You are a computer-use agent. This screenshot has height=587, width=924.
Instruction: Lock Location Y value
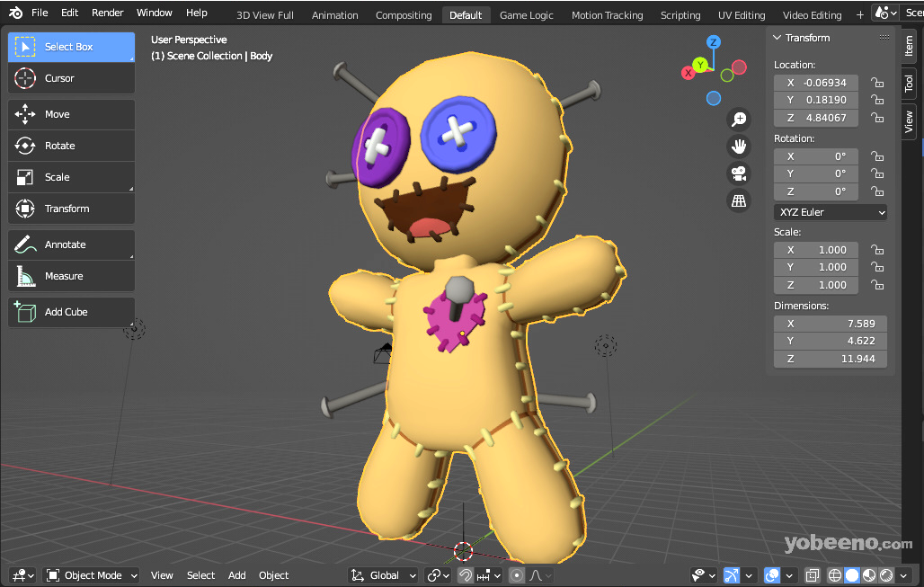click(877, 100)
